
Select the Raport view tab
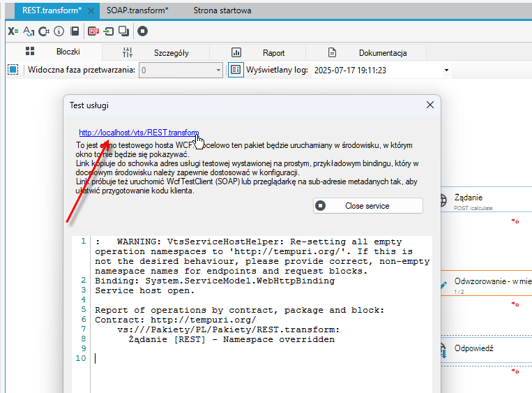tap(257, 52)
